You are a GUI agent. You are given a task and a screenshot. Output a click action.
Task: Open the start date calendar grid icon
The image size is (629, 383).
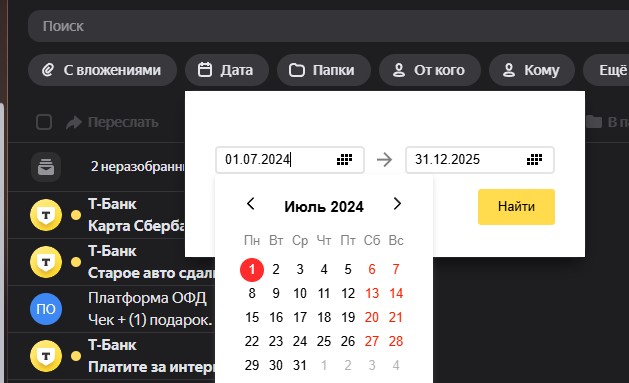[344, 160]
